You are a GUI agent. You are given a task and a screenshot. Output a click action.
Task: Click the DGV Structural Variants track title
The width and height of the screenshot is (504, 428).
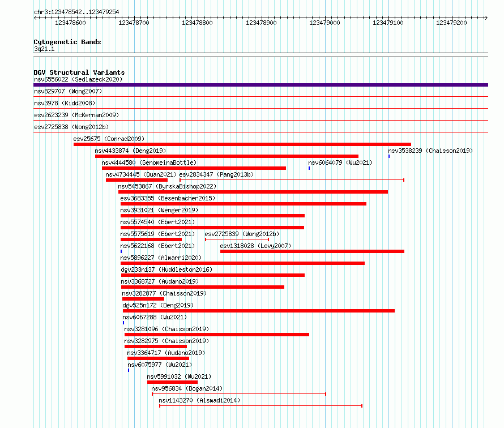click(x=79, y=72)
